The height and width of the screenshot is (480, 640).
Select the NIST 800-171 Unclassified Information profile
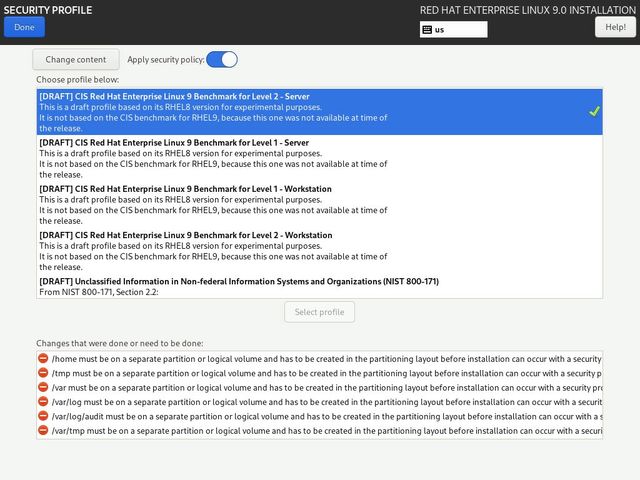click(x=319, y=286)
